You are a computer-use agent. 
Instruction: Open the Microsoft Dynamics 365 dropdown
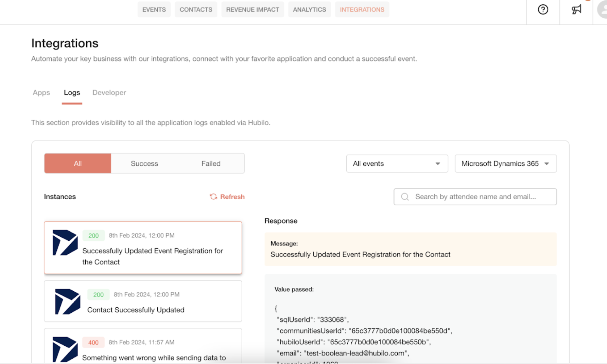(x=506, y=164)
